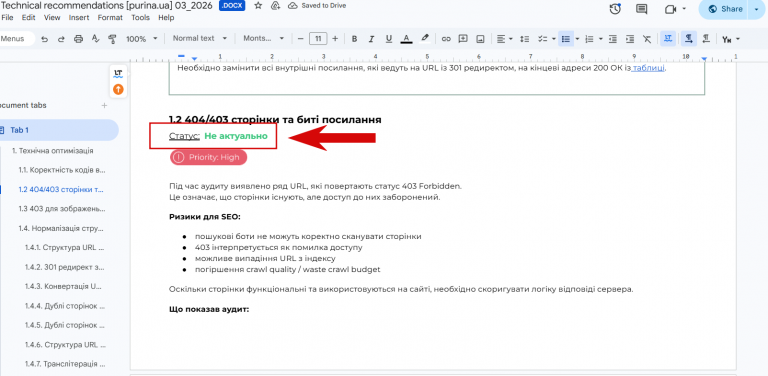Clear formatting
Viewport: 768px width, 376px height.
(647, 39)
